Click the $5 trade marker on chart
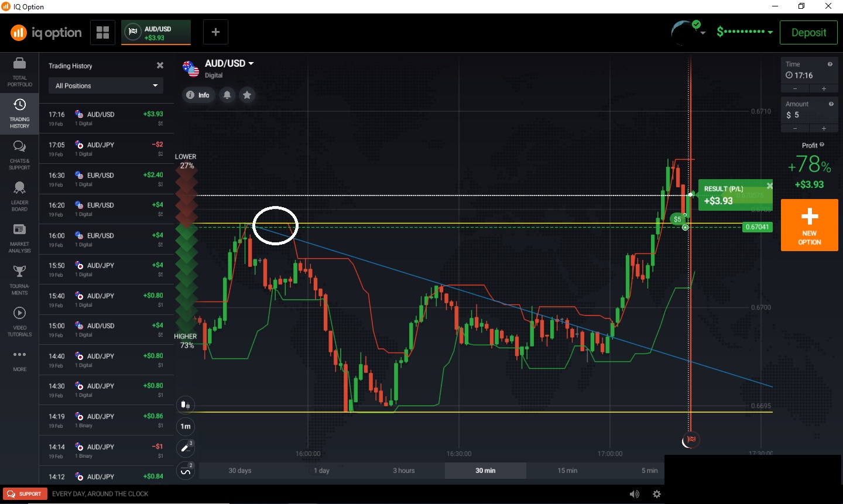 click(677, 220)
